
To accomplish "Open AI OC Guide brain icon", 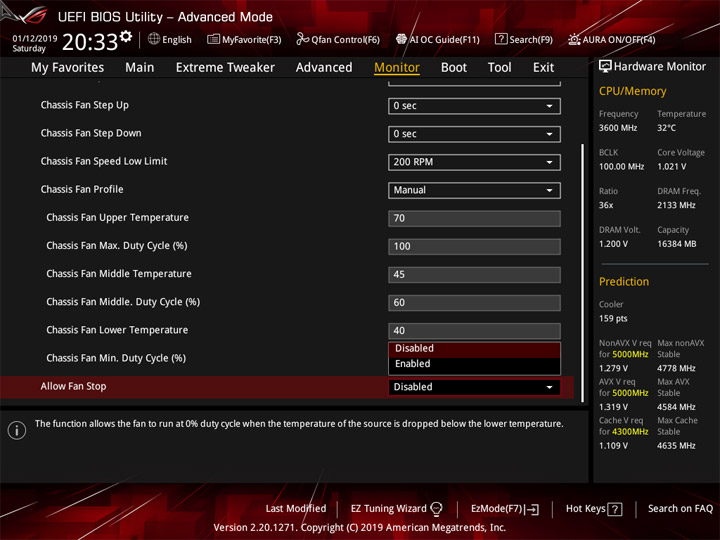I will (401, 39).
